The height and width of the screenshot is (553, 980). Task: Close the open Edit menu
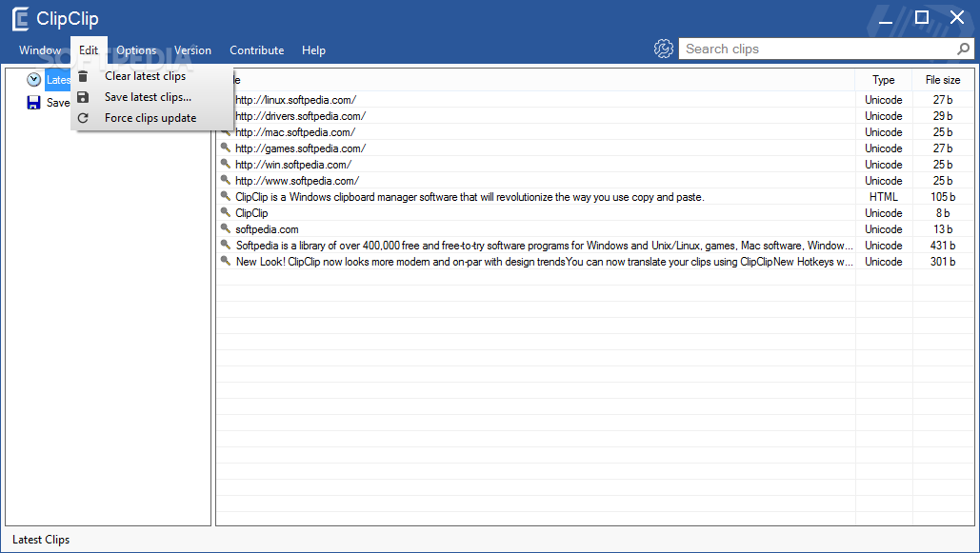point(89,50)
